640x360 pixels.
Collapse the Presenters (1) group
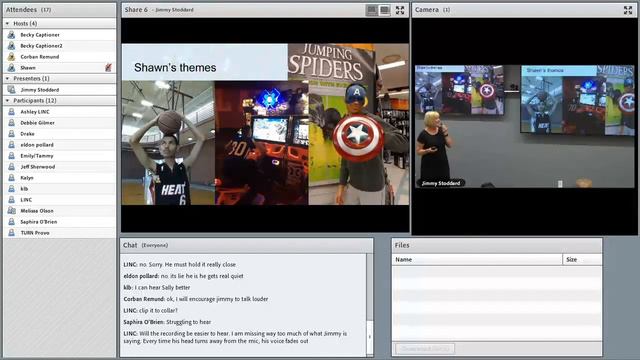(x=7, y=78)
